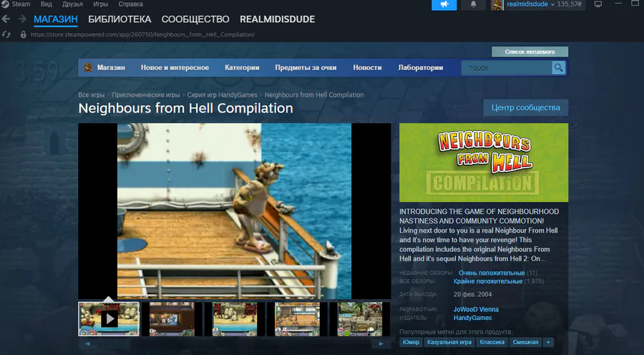Go forward with the right arrow
This screenshot has height=355, width=644.
22,19
